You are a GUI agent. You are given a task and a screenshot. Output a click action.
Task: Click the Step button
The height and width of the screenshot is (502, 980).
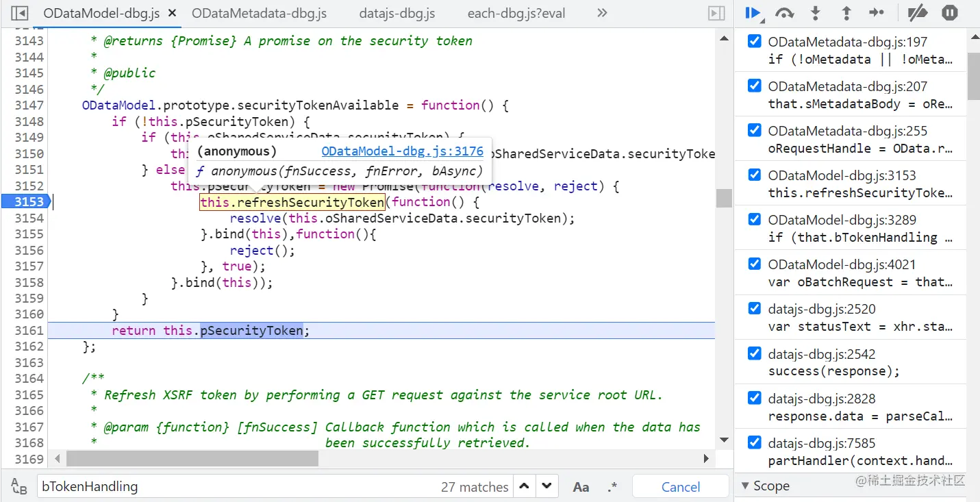tap(877, 12)
